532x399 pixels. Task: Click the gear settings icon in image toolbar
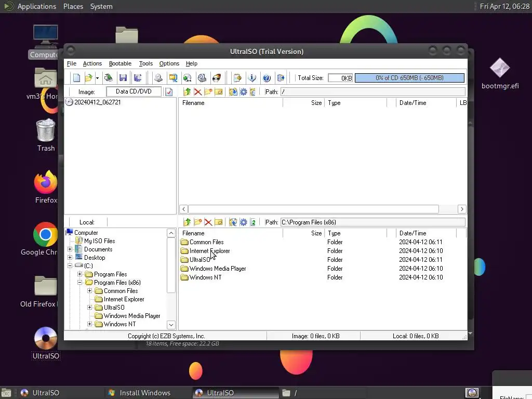tap(243, 91)
